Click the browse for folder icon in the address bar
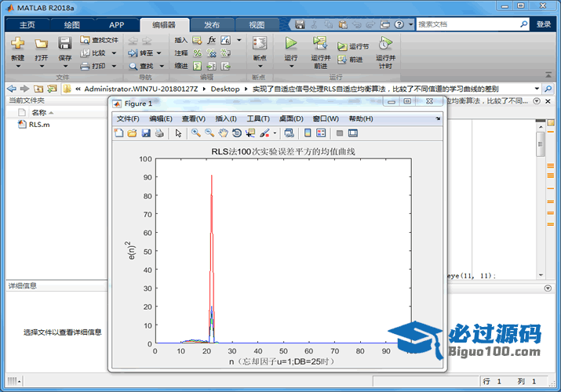Viewport: 561px width, 392px height. 53,89
